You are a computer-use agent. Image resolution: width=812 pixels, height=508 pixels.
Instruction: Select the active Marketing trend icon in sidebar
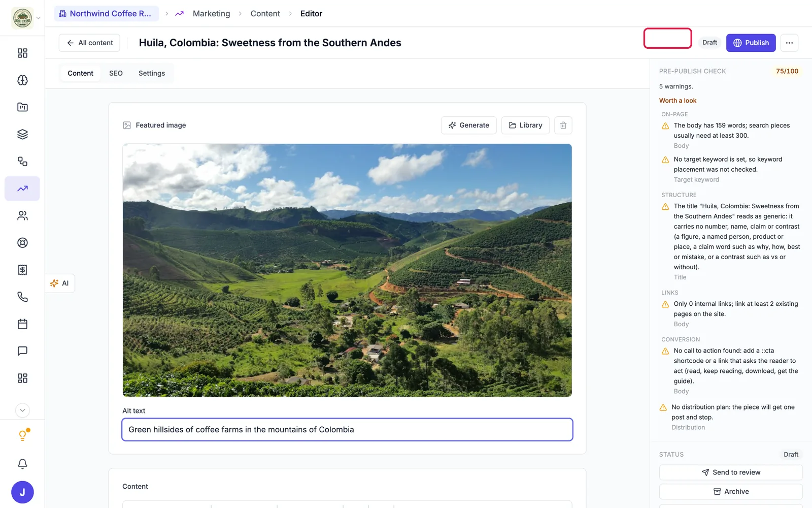(22, 188)
